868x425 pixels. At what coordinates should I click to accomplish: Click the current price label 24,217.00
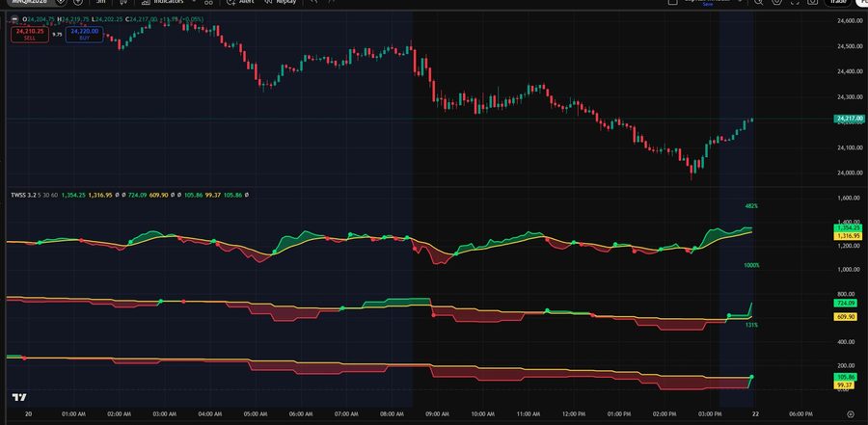[848, 119]
